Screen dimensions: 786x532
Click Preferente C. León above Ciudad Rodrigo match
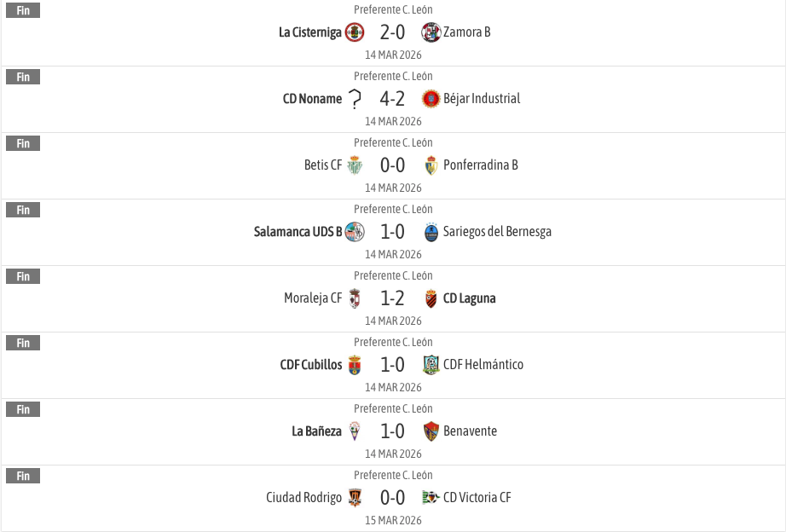pyautogui.click(x=393, y=476)
